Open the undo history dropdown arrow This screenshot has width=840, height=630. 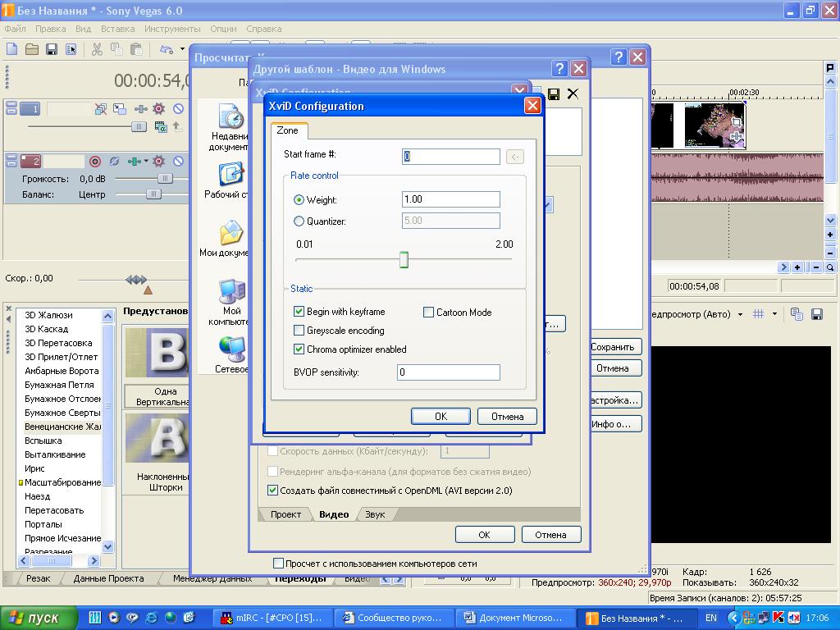pyautogui.click(x=182, y=49)
